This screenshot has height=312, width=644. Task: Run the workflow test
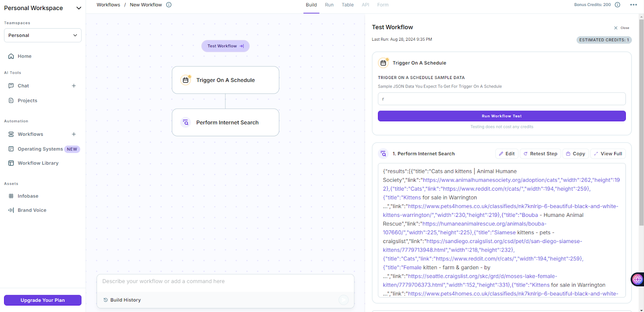502,116
